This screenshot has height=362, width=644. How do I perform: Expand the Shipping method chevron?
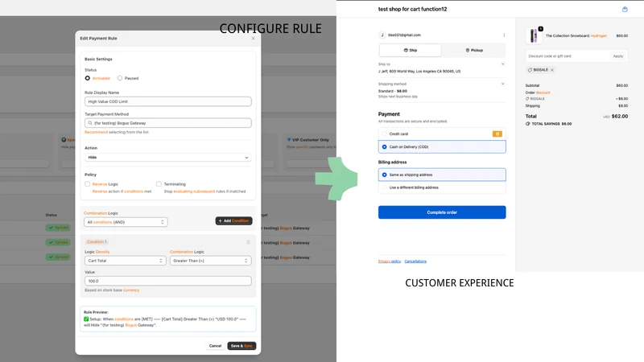[x=502, y=84]
